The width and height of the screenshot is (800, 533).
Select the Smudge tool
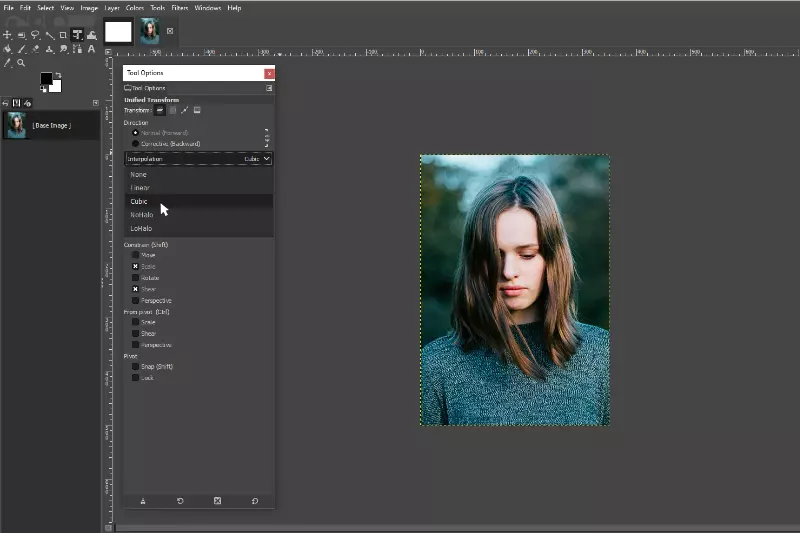(x=63, y=49)
